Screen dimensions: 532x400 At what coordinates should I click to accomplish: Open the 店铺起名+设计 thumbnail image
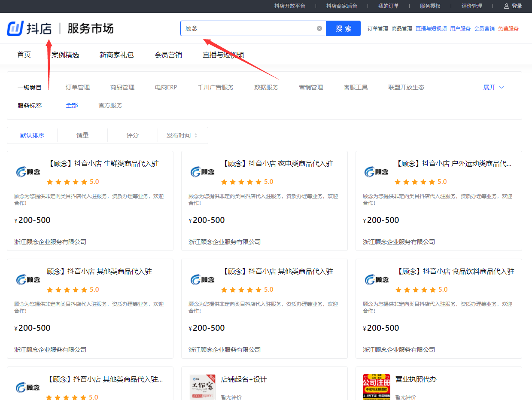203,387
